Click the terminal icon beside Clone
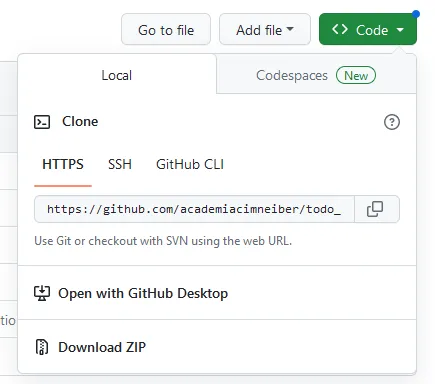435x384 pixels. point(42,122)
